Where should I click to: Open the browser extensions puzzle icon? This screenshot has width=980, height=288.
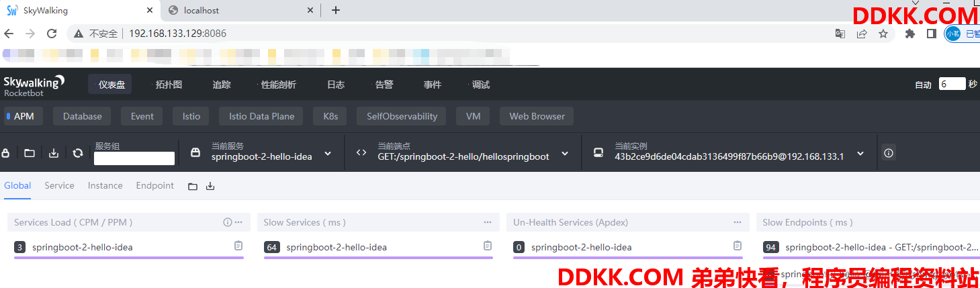point(910,34)
